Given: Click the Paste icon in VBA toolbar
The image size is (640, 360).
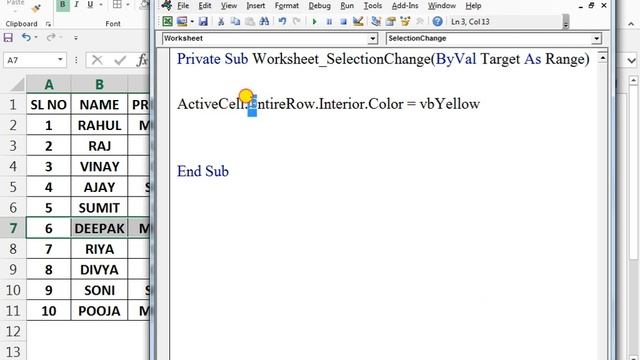Looking at the screenshot, I should [x=250, y=22].
